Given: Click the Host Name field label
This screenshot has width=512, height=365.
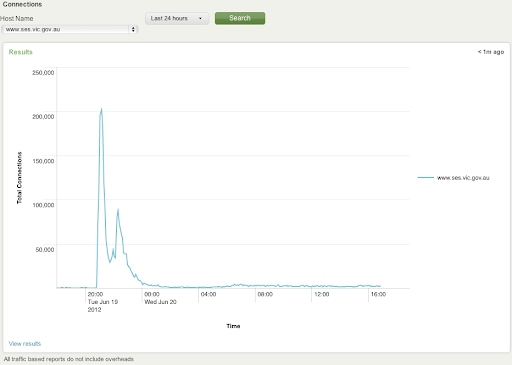Looking at the screenshot, I should tap(17, 19).
